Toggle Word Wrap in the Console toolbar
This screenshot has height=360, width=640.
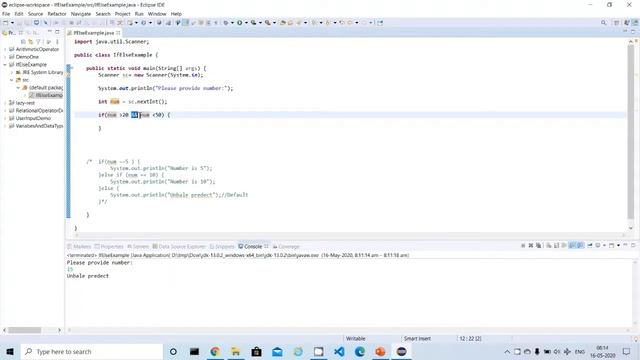tap(564, 246)
